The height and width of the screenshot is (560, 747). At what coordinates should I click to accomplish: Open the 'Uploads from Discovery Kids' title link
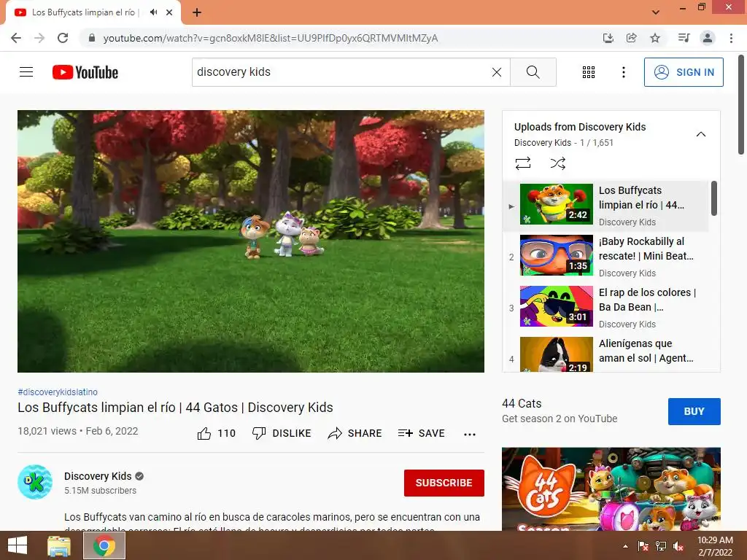[x=580, y=127]
